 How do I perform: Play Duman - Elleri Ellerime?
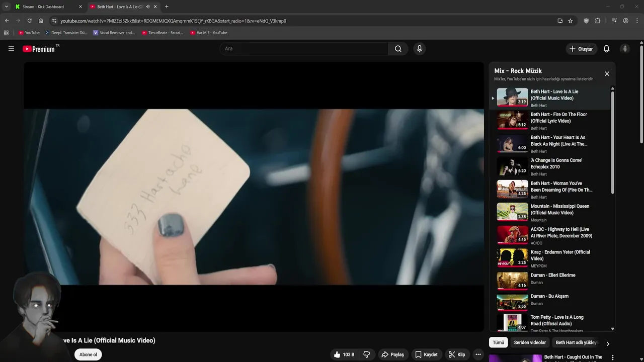[x=551, y=282]
